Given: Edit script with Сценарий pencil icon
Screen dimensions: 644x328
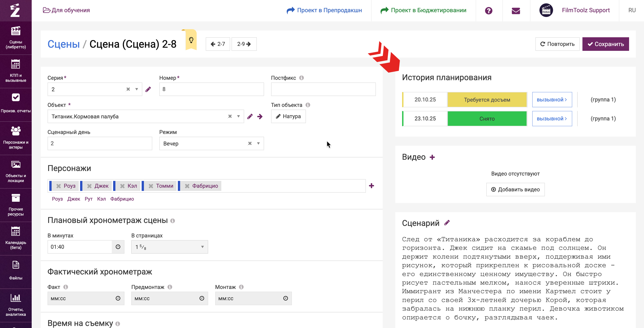Looking at the screenshot, I should tap(447, 223).
